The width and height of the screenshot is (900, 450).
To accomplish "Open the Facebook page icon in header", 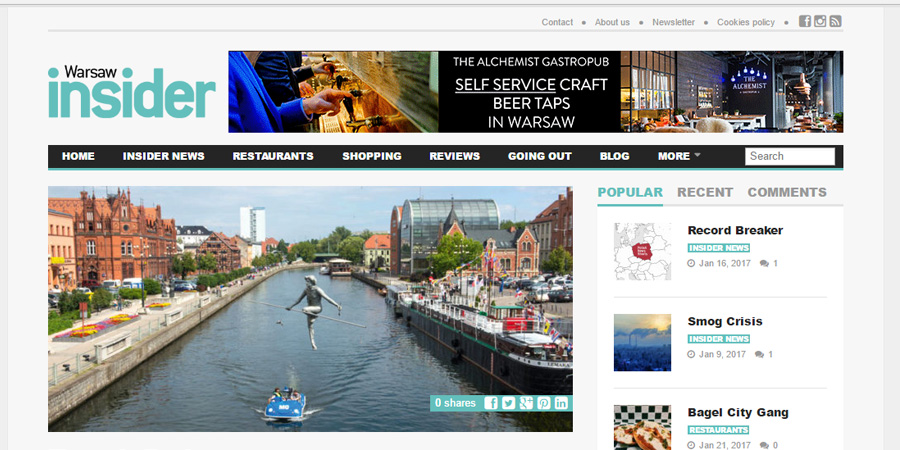I will click(805, 22).
